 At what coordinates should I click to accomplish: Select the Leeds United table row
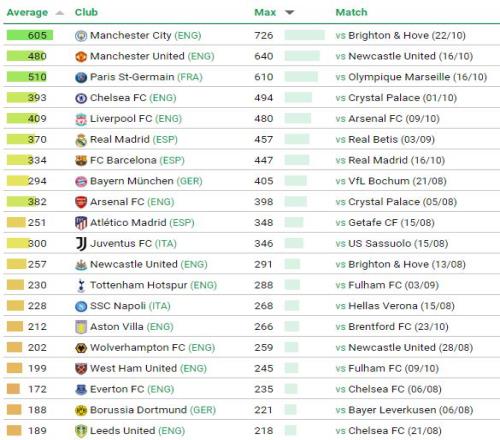252,431
